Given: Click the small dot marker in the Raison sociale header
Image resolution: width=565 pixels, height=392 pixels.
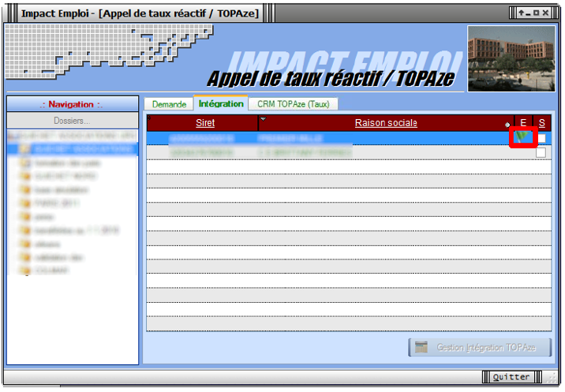Looking at the screenshot, I should [x=507, y=125].
